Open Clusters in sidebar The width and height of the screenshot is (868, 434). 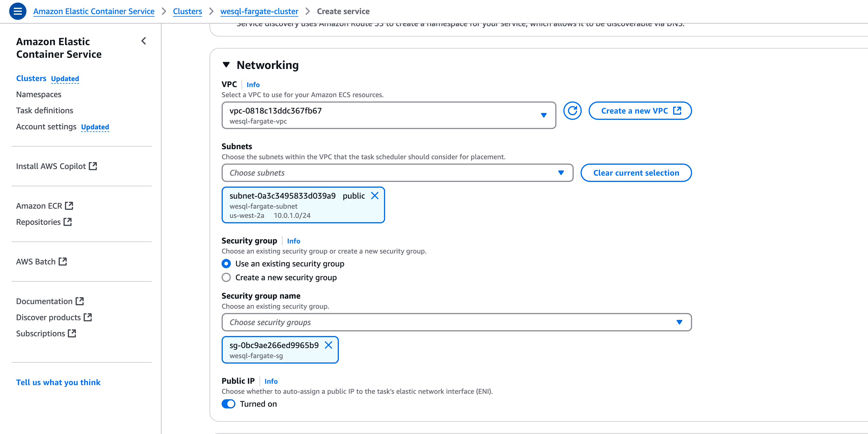[31, 78]
